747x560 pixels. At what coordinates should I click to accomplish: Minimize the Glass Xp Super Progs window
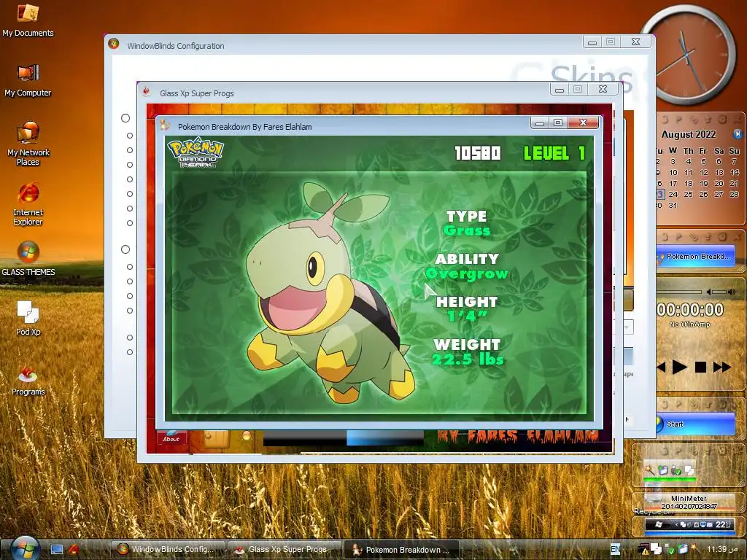pos(560,89)
